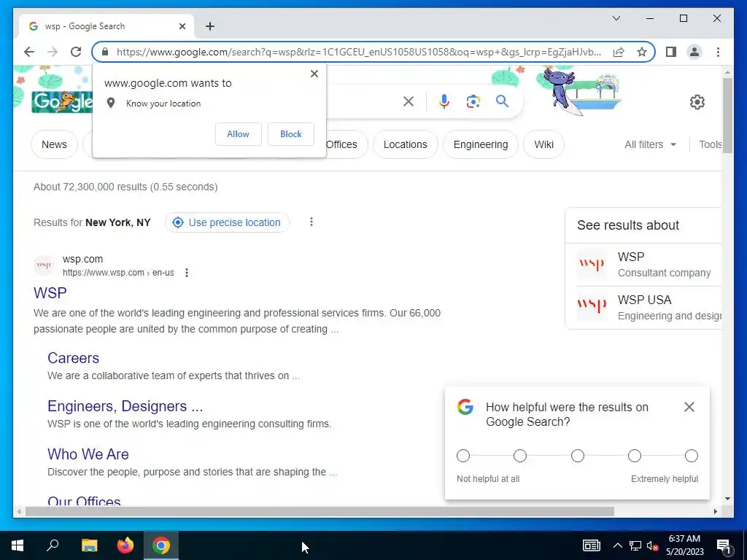Launch Firefox from the taskbar
This screenshot has width=747, height=560.
125,545
